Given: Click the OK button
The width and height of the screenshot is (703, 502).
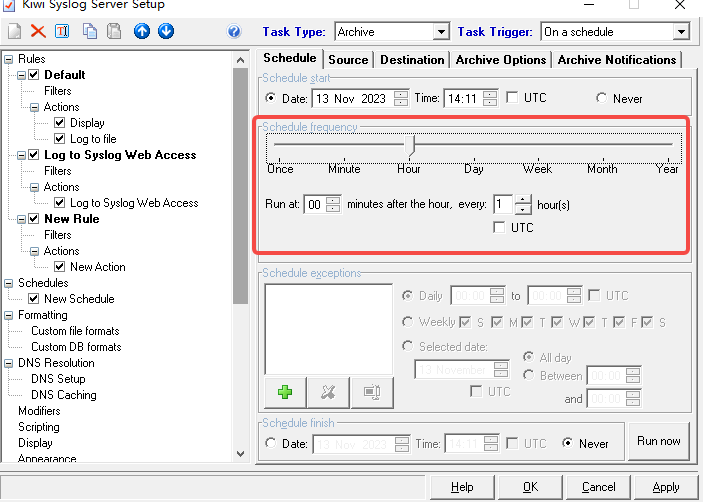Looking at the screenshot, I should tap(530, 487).
